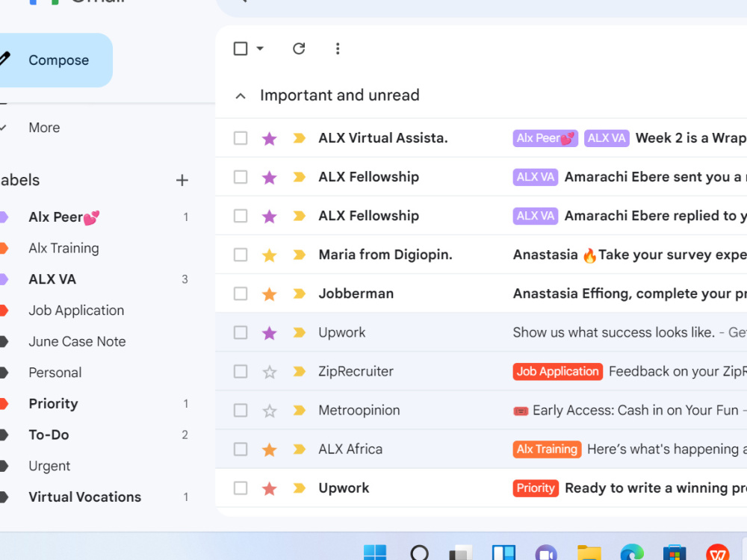Click importance marker on Maria from Digiopin. email
The width and height of the screenshot is (747, 560).
(300, 255)
